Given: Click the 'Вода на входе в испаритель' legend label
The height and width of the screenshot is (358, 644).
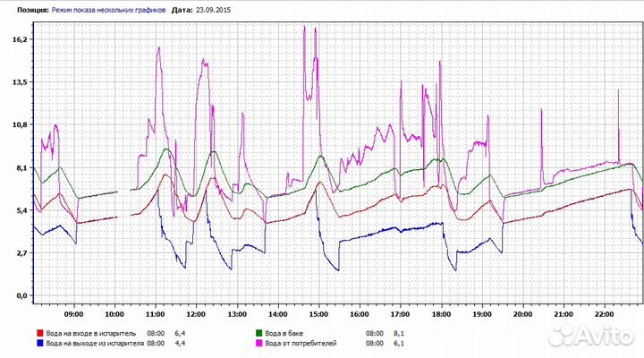Looking at the screenshot, I should 92,333.
